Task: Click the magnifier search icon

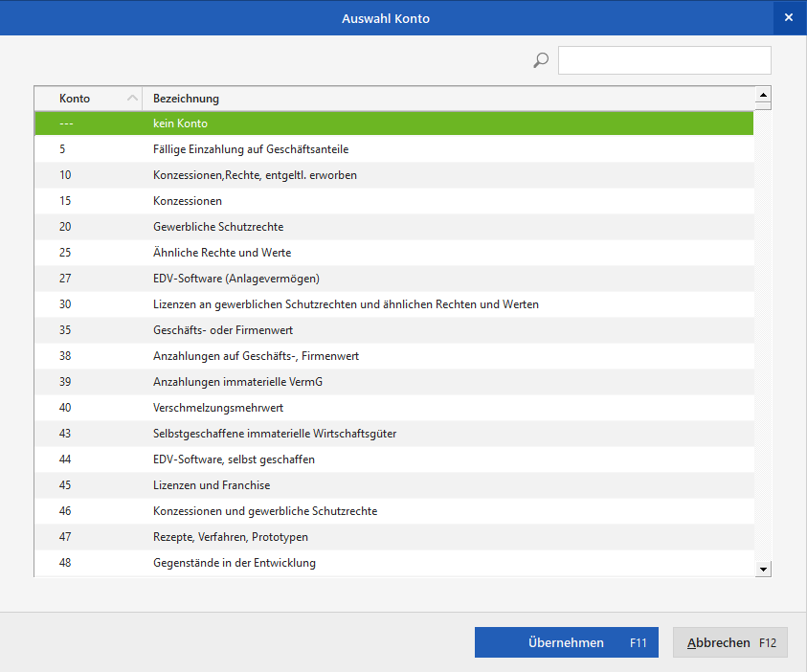Action: (x=541, y=60)
